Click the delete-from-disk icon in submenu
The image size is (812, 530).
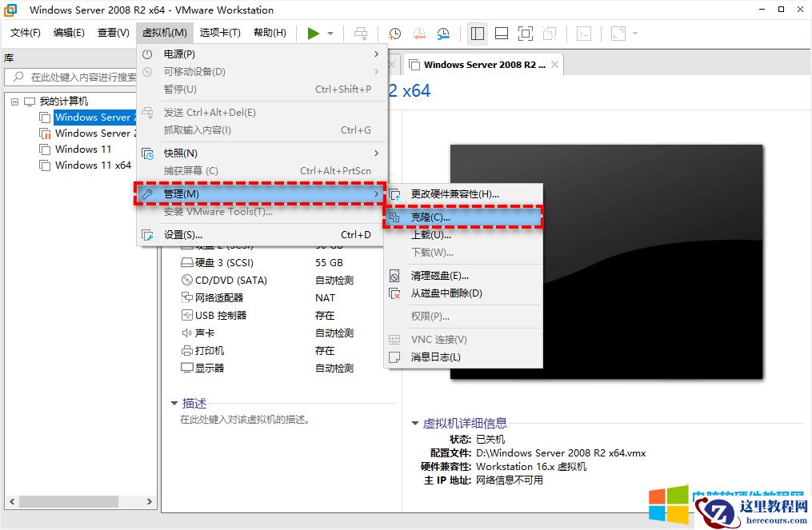394,293
